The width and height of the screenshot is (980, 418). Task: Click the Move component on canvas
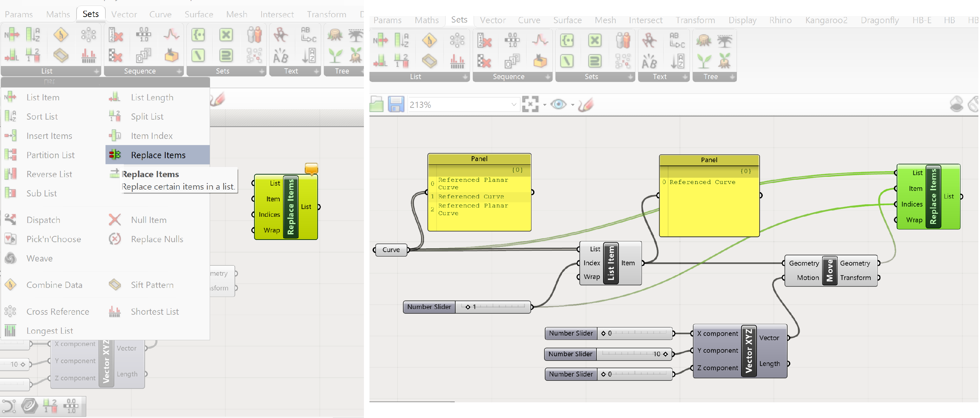[x=829, y=271]
